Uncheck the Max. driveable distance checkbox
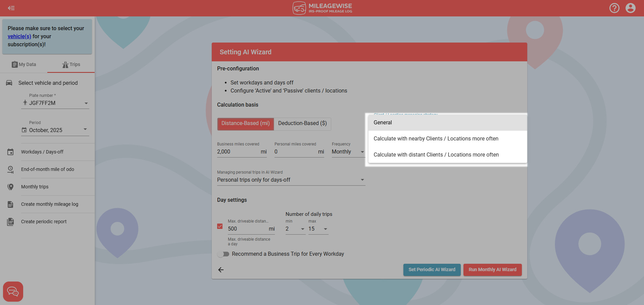Screen dimensions: 644x305 point(220,226)
